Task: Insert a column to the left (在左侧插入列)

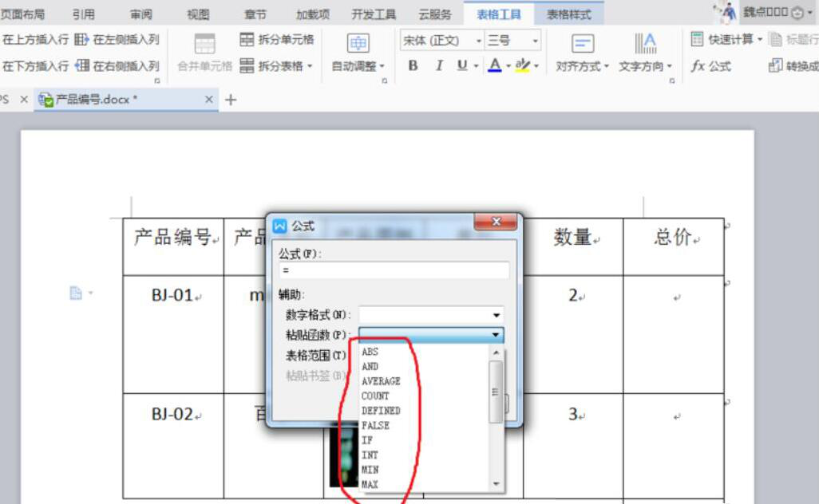Action: click(117, 40)
